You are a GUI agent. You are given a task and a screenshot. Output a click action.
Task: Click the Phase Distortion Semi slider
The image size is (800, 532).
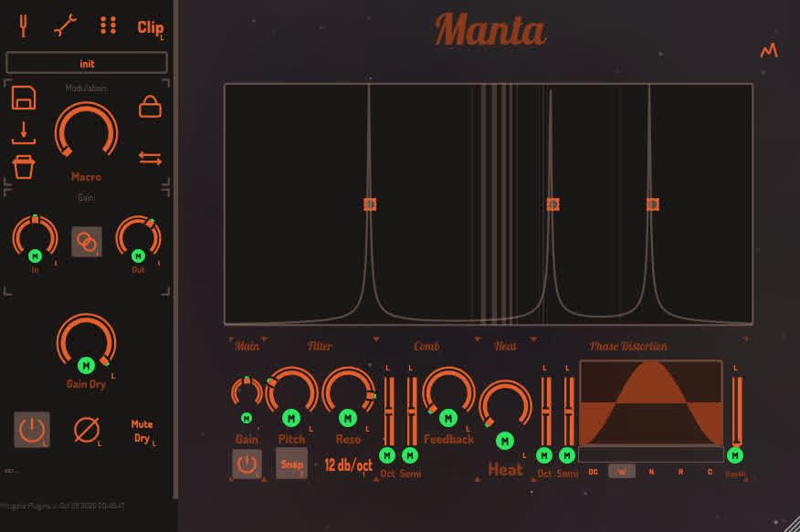click(x=569, y=412)
